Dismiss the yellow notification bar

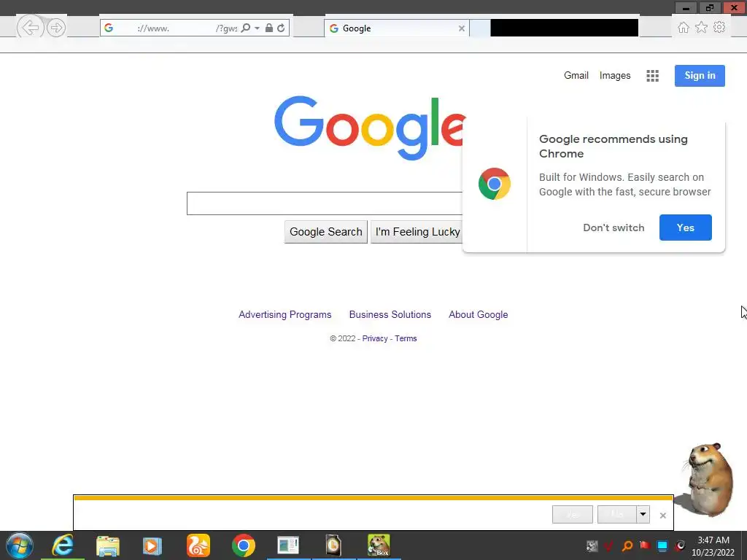pyautogui.click(x=662, y=516)
